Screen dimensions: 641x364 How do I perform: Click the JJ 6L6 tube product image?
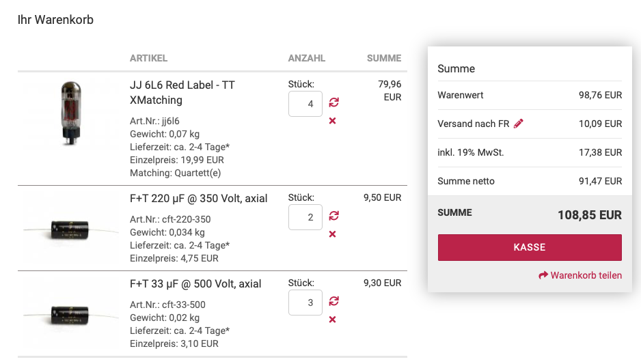point(70,113)
